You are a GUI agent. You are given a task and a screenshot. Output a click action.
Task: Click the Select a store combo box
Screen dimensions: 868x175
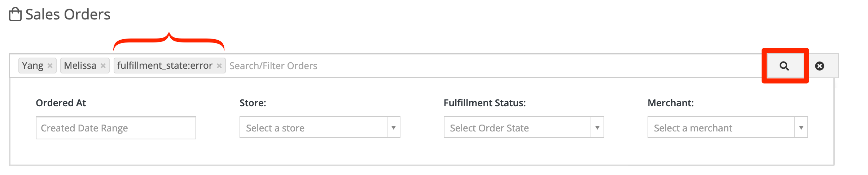[320, 127]
